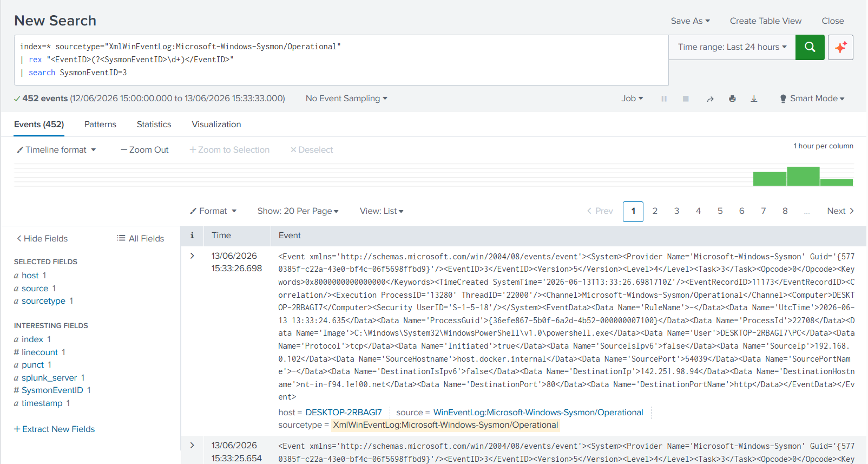The image size is (868, 464).
Task: Open Timeline format dropdown
Action: [56, 150]
